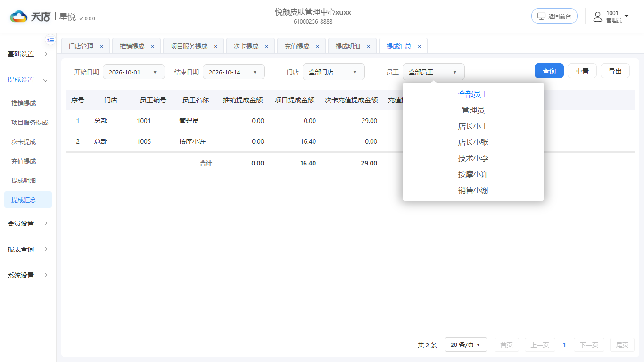Collapse the 员工 全部员工 dropdown

pos(434,72)
